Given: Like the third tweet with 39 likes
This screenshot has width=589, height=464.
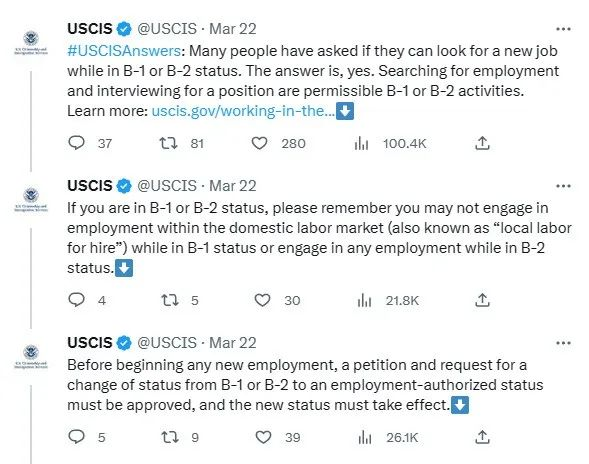Looking at the screenshot, I should pyautogui.click(x=263, y=437).
